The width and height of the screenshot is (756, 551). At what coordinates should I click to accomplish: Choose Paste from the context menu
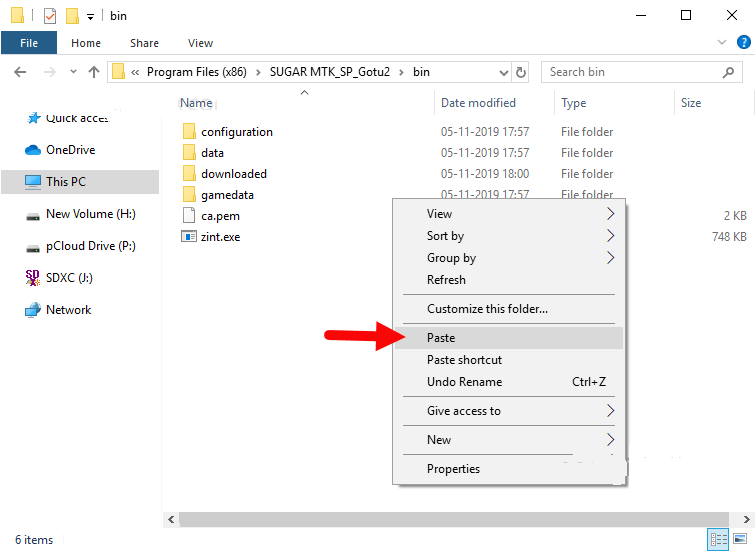coord(441,338)
